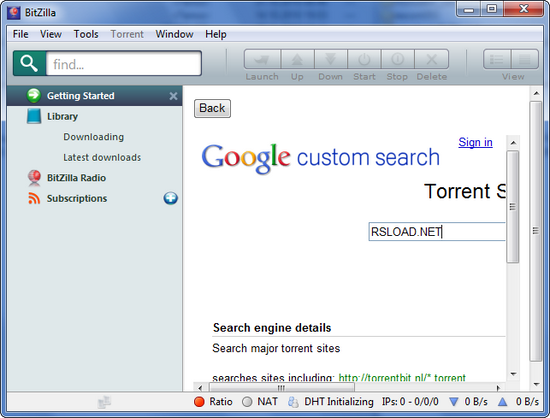550x418 pixels.
Task: Click the horizontal scrollbar thumb of the page
Action: tap(282, 387)
